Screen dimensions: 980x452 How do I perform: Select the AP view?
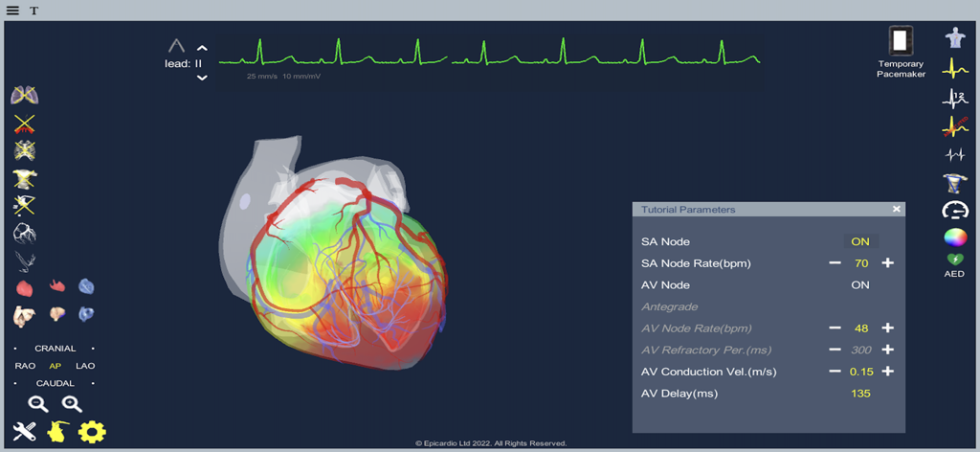(x=55, y=366)
